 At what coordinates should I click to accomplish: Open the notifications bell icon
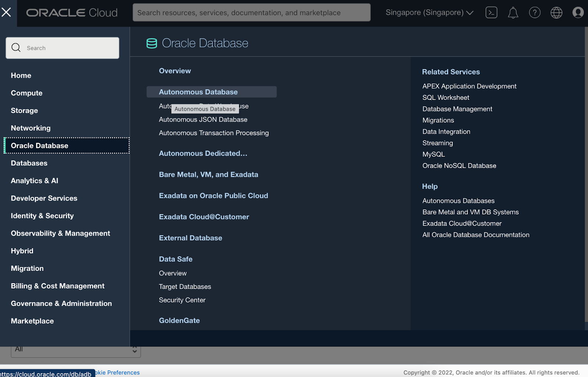pos(513,13)
